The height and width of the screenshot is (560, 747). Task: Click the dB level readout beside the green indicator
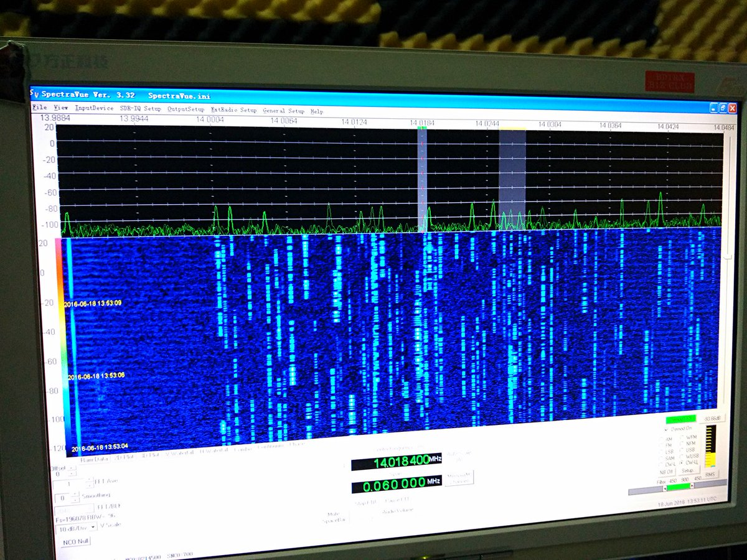pos(712,418)
